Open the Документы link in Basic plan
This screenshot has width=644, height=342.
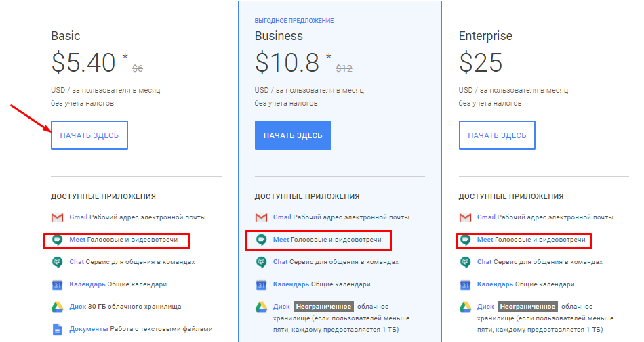pyautogui.click(x=89, y=329)
